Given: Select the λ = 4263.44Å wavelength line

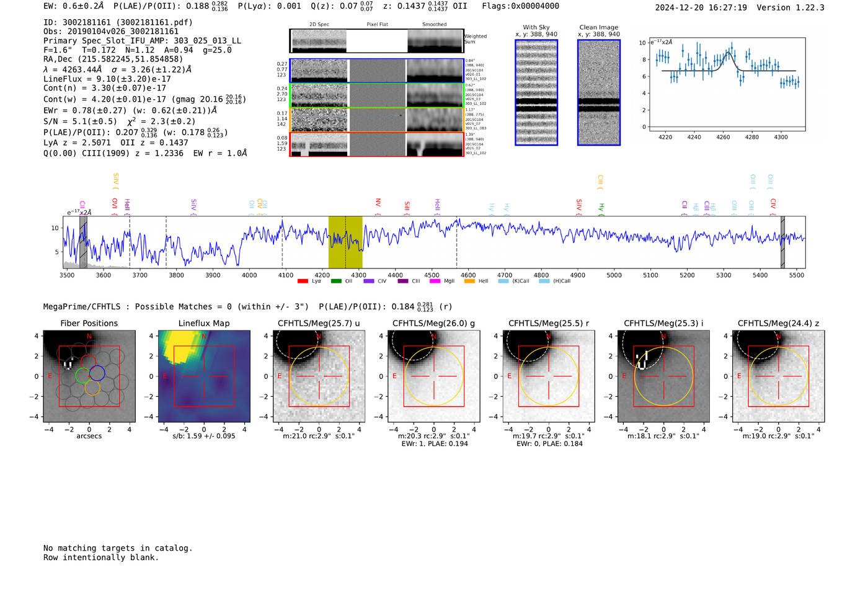Looking at the screenshot, I should [x=118, y=69].
